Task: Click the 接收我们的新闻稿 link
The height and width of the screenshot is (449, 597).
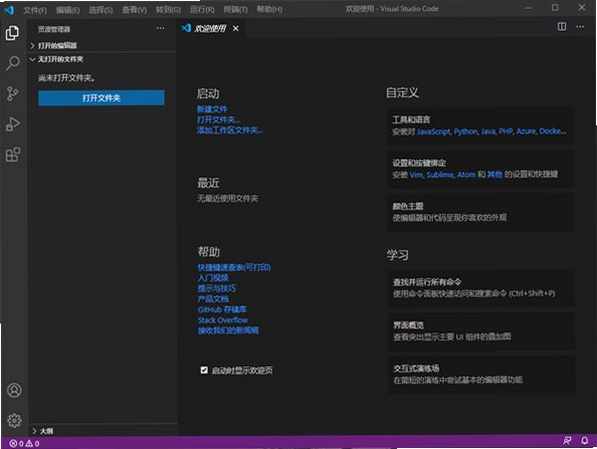Action: [228, 330]
